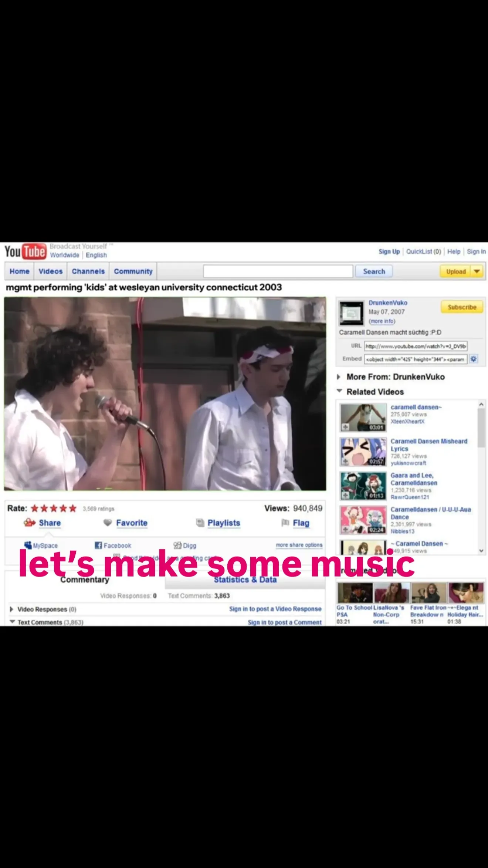This screenshot has height=868, width=488.
Task: Click the related videos scrollbar thumb
Action: coord(481,428)
